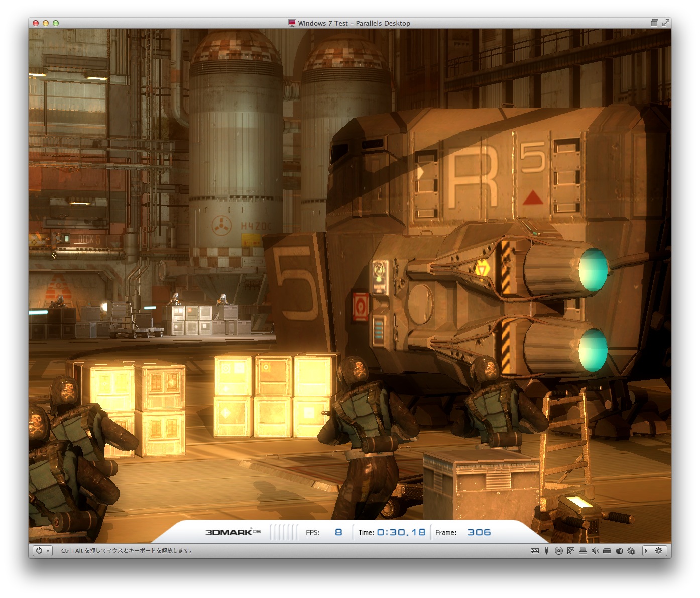Click the keyboard icon in the status bar
Screen dimensions: 700x598
click(535, 551)
